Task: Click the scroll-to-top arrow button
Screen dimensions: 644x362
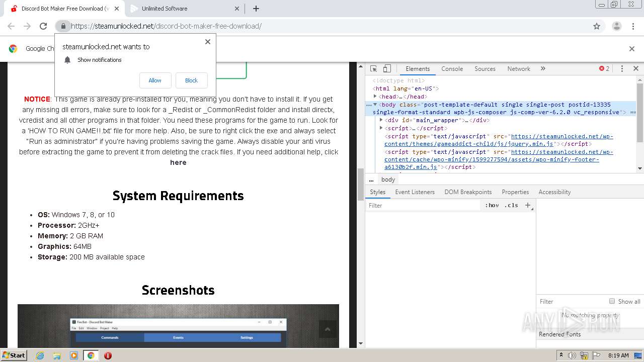Action: (x=328, y=329)
